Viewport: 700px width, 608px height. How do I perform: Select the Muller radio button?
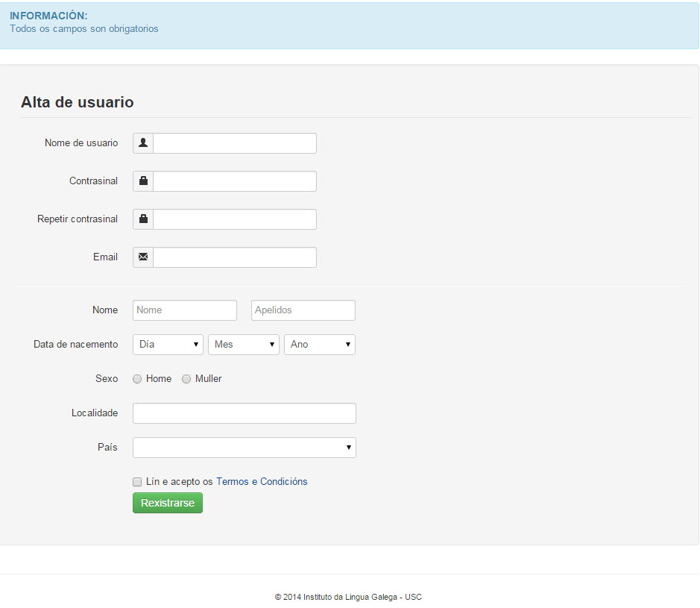[186, 379]
